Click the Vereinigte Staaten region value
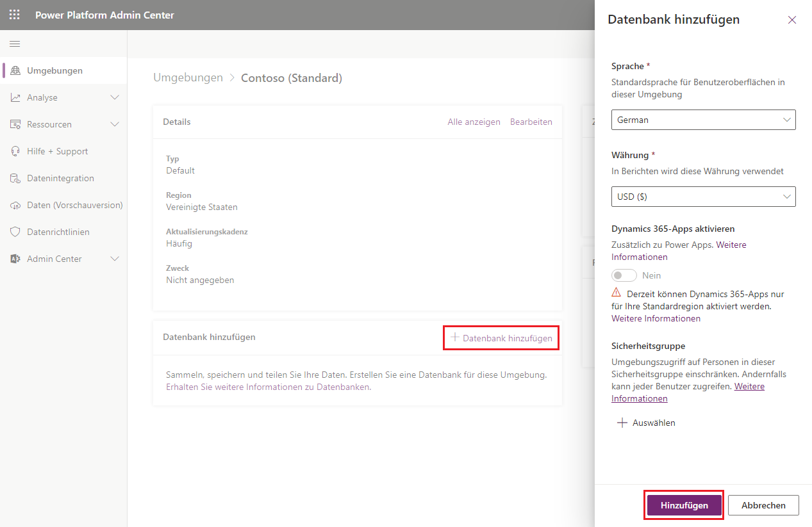Image resolution: width=812 pixels, height=527 pixels. tap(202, 207)
